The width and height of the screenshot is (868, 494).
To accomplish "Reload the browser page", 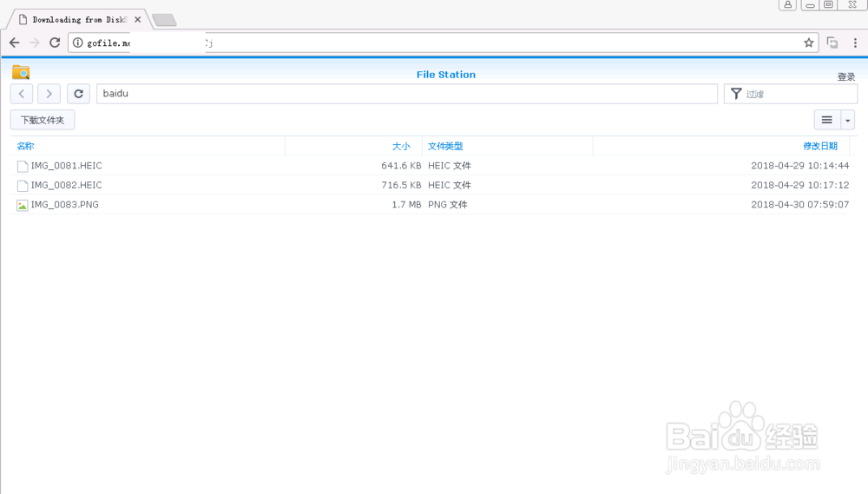I will [x=55, y=43].
